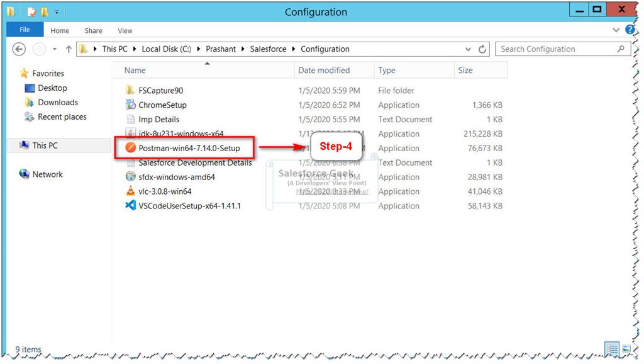Switch to large thumbnails view in status bar
Image resolution: width=644 pixels, height=364 pixels.
tap(625, 350)
